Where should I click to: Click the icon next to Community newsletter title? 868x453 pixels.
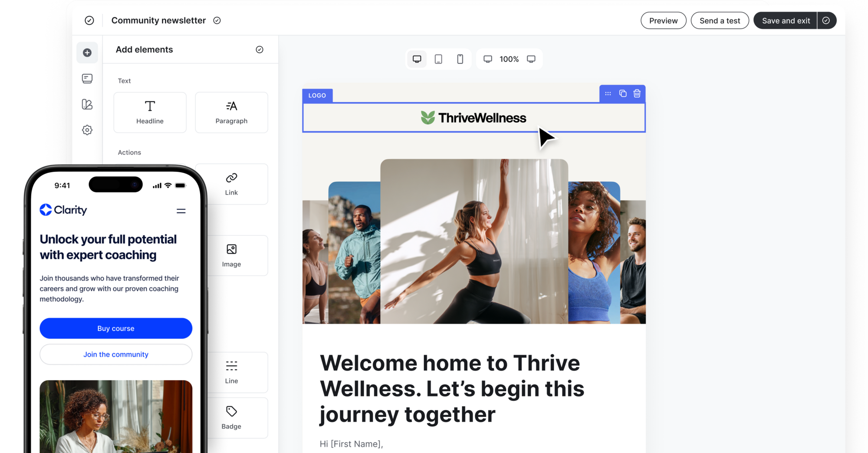click(217, 20)
